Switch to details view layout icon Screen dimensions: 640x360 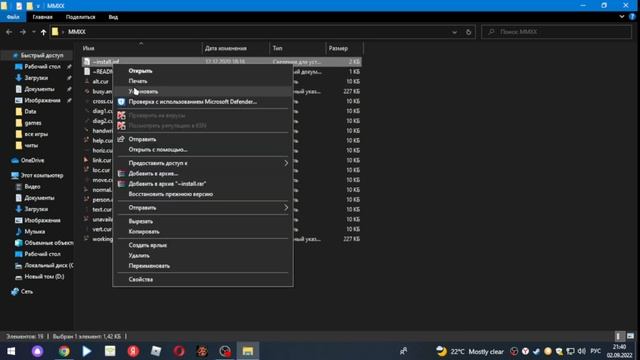tap(619, 336)
